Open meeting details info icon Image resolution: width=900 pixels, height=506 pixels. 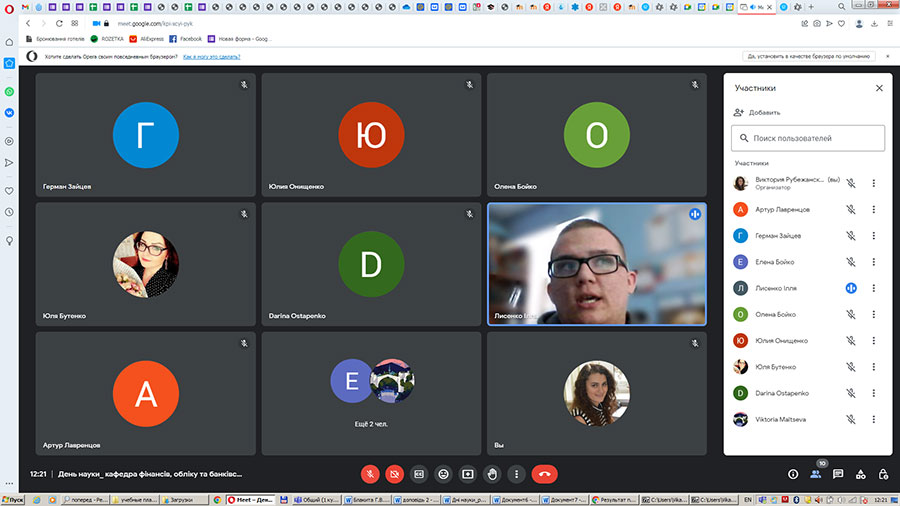[793, 474]
